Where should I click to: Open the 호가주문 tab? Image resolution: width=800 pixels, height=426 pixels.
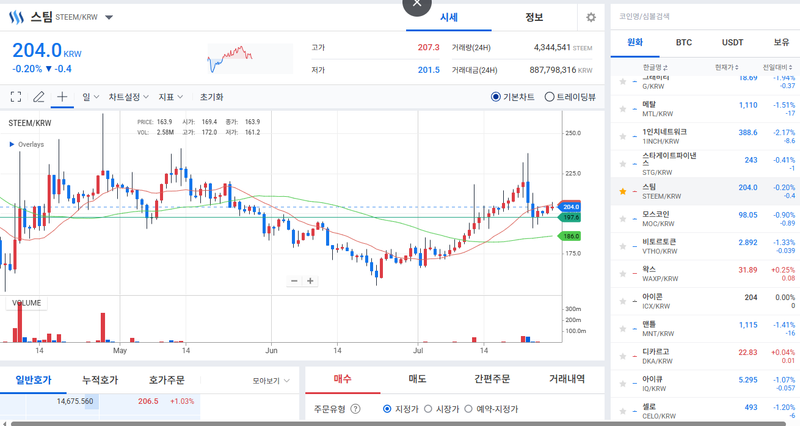click(167, 380)
